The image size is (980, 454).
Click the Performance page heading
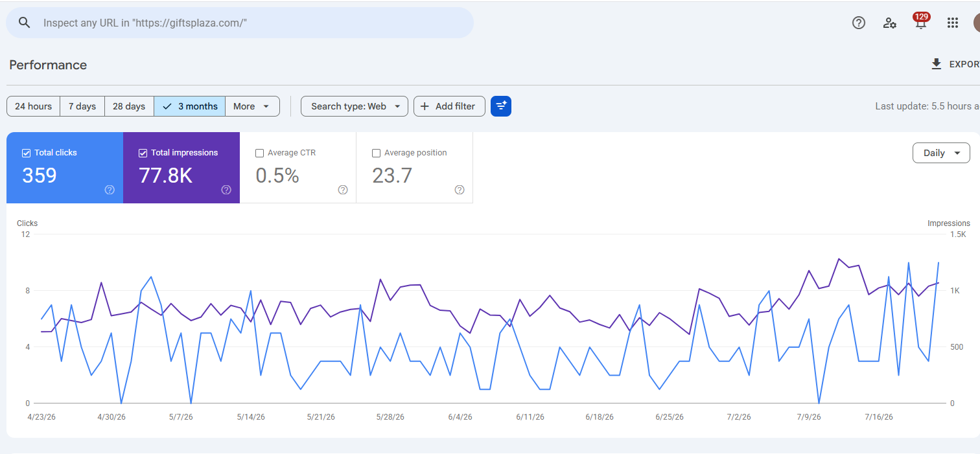(48, 65)
